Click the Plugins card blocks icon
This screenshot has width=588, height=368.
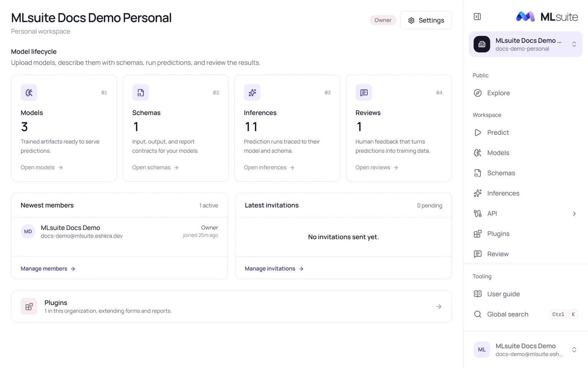coord(29,306)
